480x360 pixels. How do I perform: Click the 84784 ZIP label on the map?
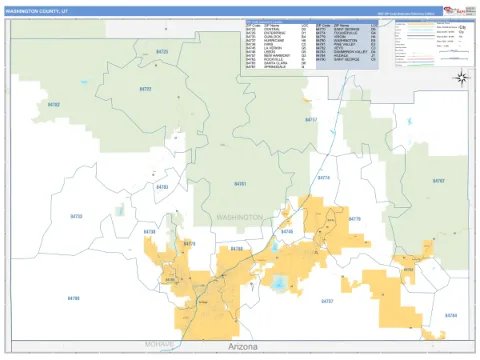451,315
